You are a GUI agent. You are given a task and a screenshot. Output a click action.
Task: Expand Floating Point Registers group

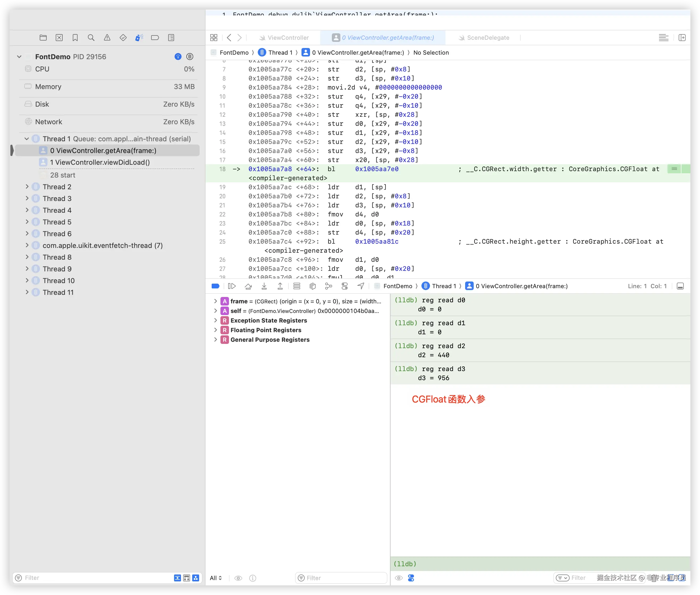click(216, 330)
